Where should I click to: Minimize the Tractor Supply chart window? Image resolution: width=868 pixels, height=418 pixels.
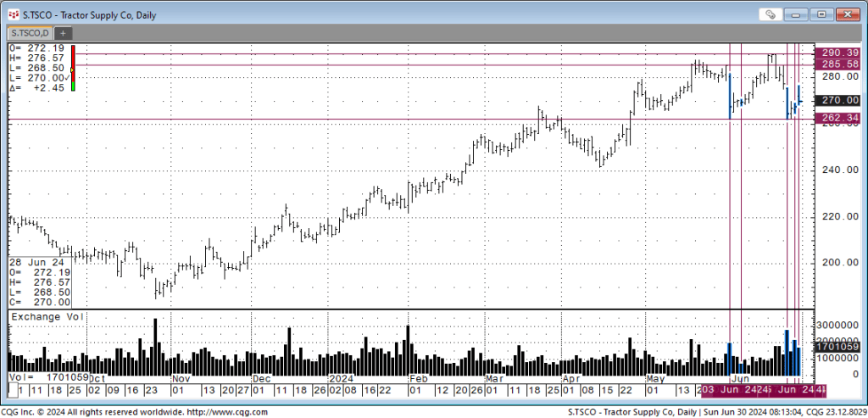(797, 14)
